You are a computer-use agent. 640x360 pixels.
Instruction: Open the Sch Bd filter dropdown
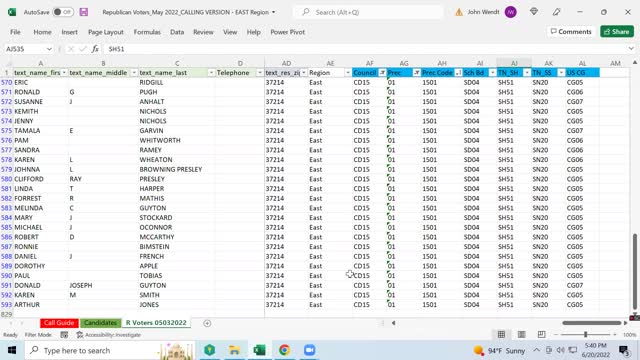pos(492,73)
